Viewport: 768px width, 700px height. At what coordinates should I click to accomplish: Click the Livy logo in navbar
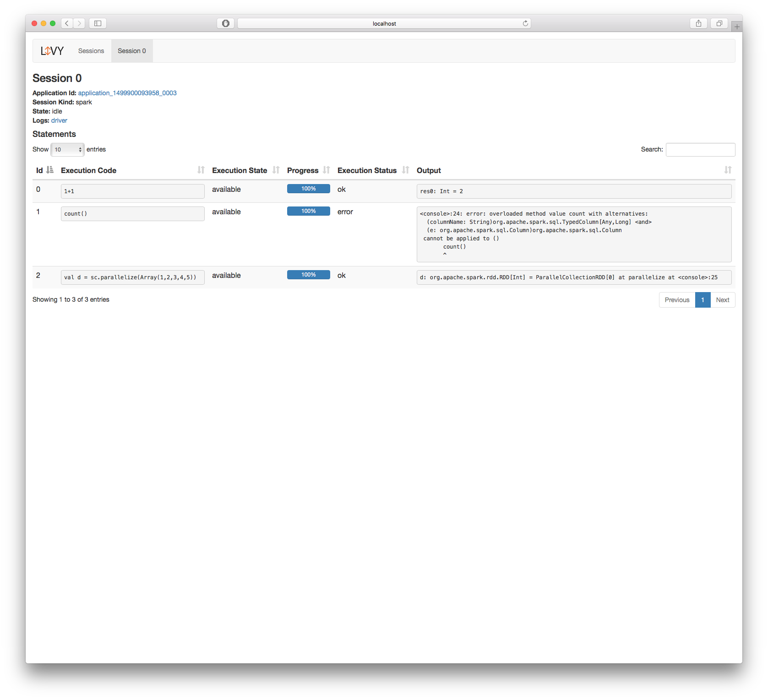point(52,51)
